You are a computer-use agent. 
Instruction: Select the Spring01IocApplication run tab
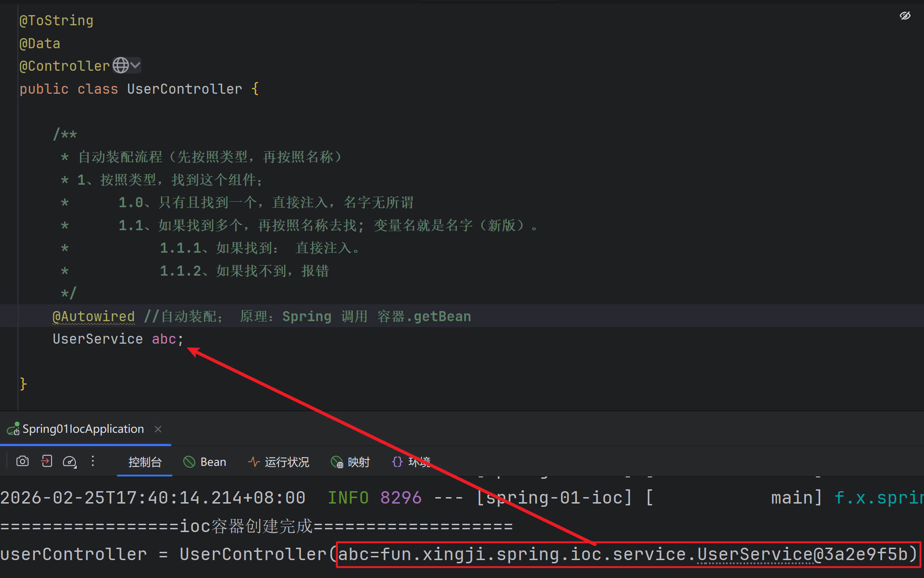pyautogui.click(x=83, y=429)
